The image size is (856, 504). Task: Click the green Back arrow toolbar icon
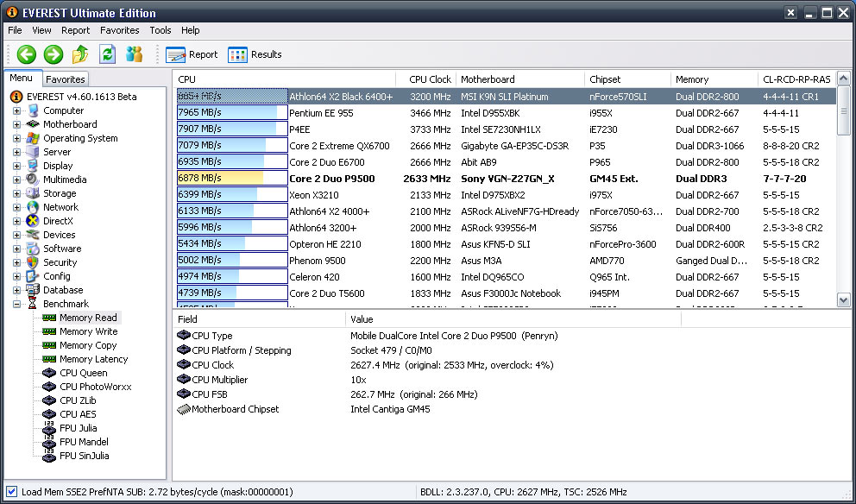[x=26, y=54]
